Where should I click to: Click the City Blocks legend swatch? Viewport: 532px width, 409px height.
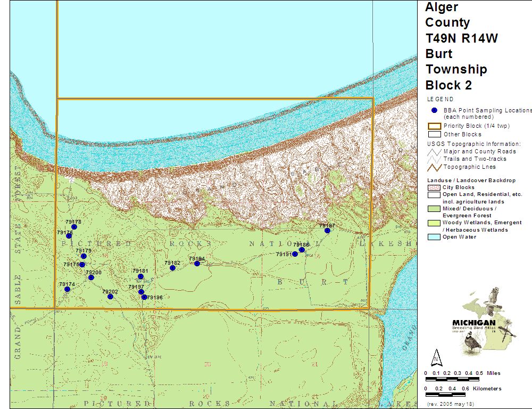tap(434, 187)
